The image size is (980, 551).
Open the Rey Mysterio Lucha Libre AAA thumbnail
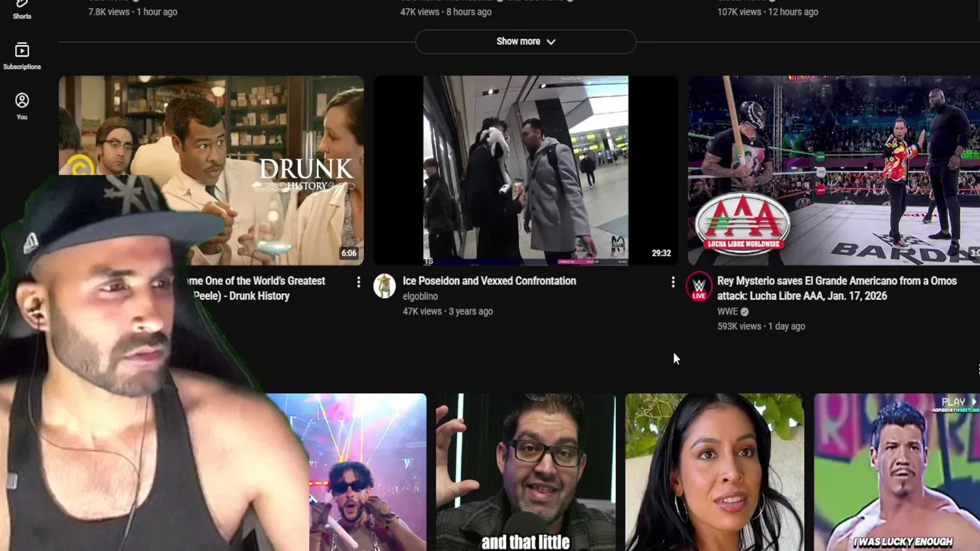point(834,170)
